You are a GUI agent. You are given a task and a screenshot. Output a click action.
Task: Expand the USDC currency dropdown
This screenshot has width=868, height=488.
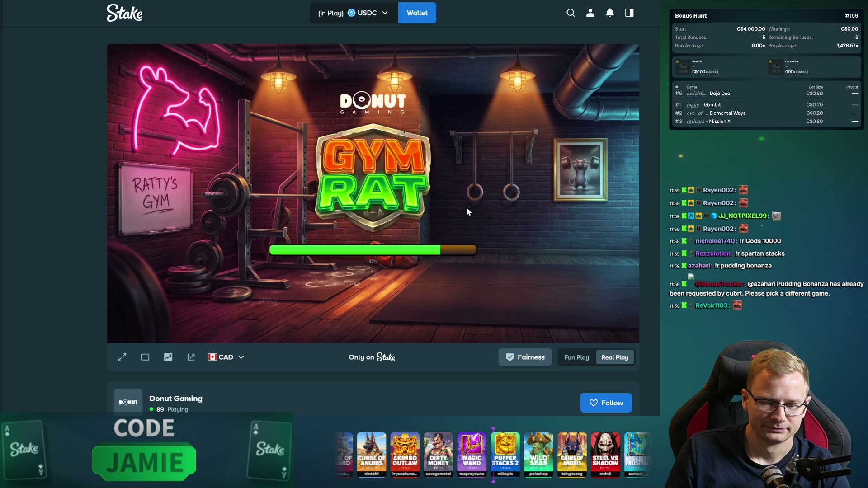click(385, 13)
